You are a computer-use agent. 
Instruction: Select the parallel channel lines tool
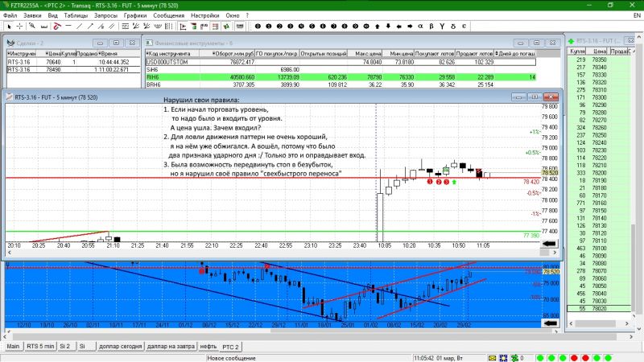(x=111, y=27)
